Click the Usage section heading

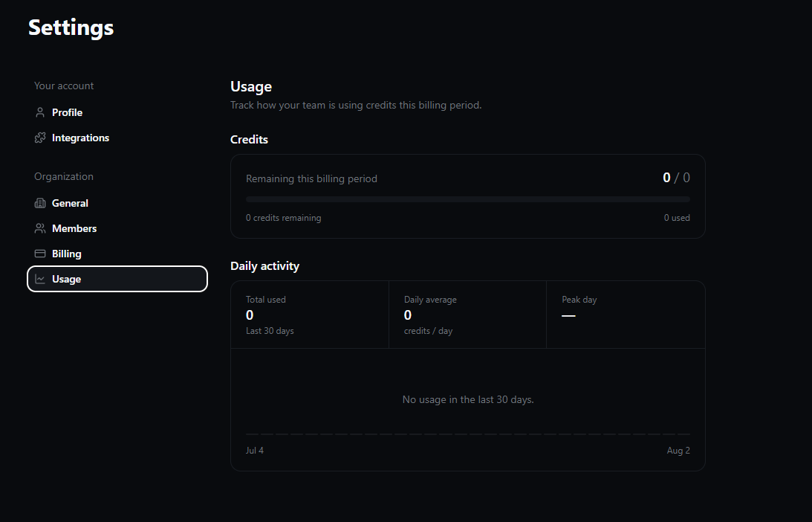pos(251,86)
